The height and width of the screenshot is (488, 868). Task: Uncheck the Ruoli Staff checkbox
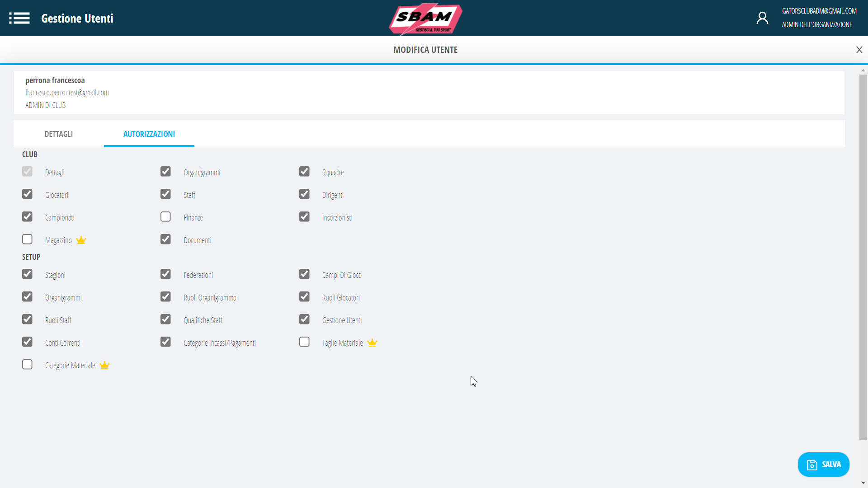pos(27,319)
